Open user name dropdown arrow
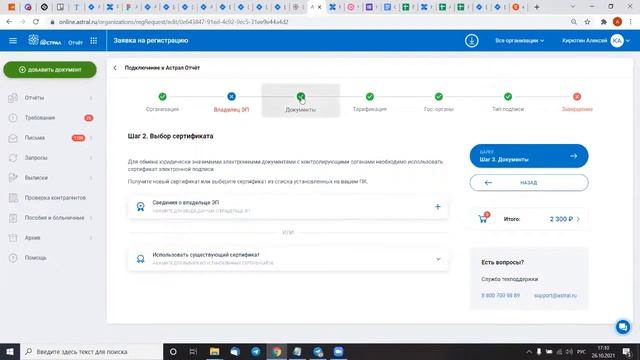 tap(628, 41)
